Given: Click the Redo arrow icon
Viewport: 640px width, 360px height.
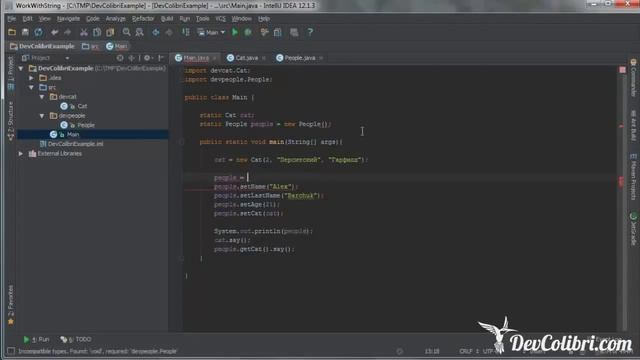Looking at the screenshot, I should [67, 32].
